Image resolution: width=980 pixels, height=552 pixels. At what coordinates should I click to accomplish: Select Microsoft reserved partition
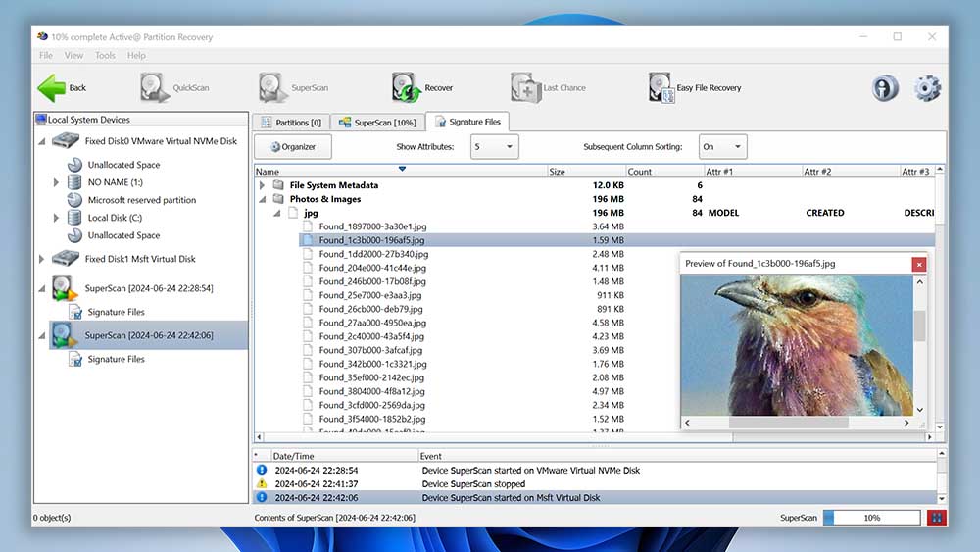tap(142, 200)
